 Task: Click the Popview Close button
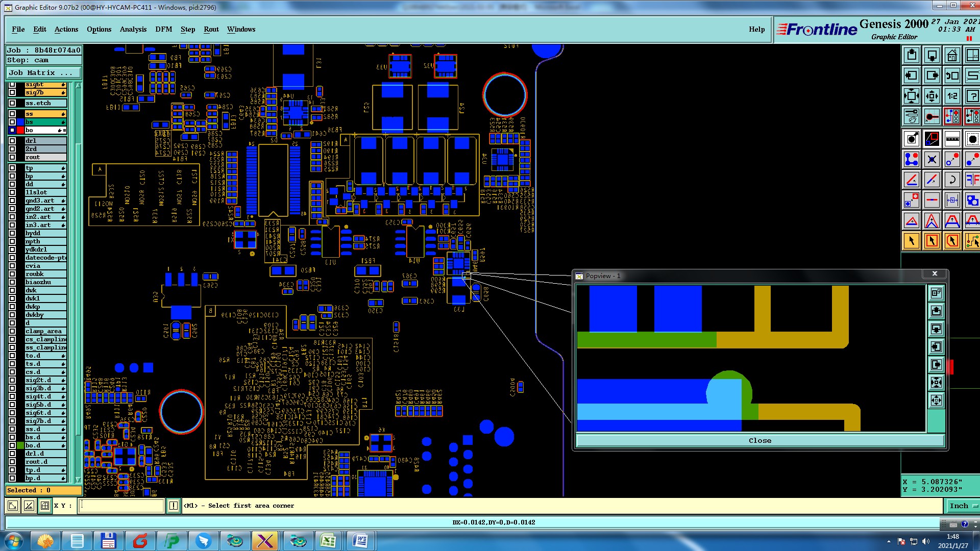759,441
